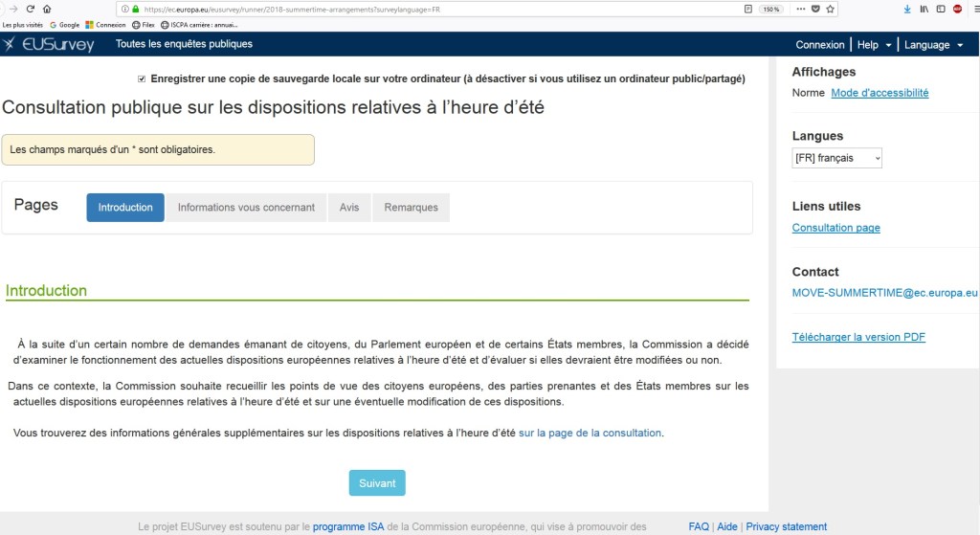Open the [FR] français language selector
The image size is (980, 535).
coord(836,158)
